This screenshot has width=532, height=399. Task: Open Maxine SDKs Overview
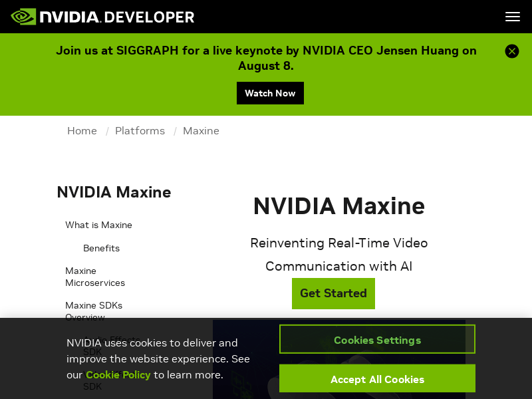point(94,311)
